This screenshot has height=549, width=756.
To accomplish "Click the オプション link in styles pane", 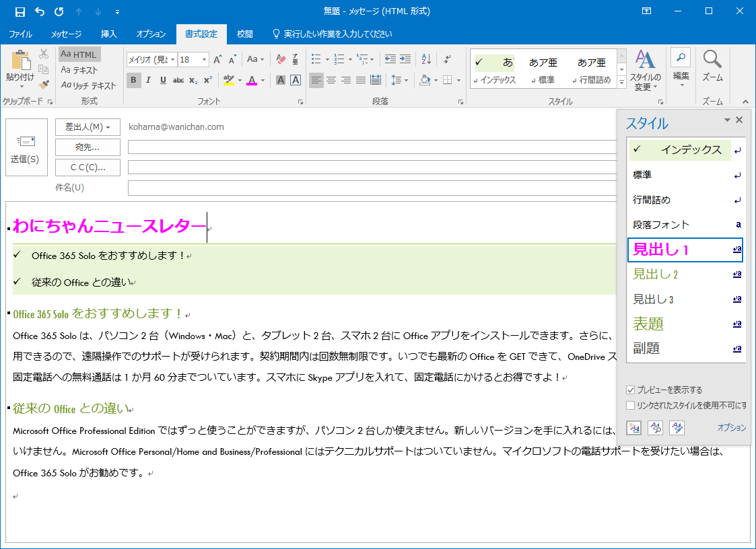I will [731, 428].
